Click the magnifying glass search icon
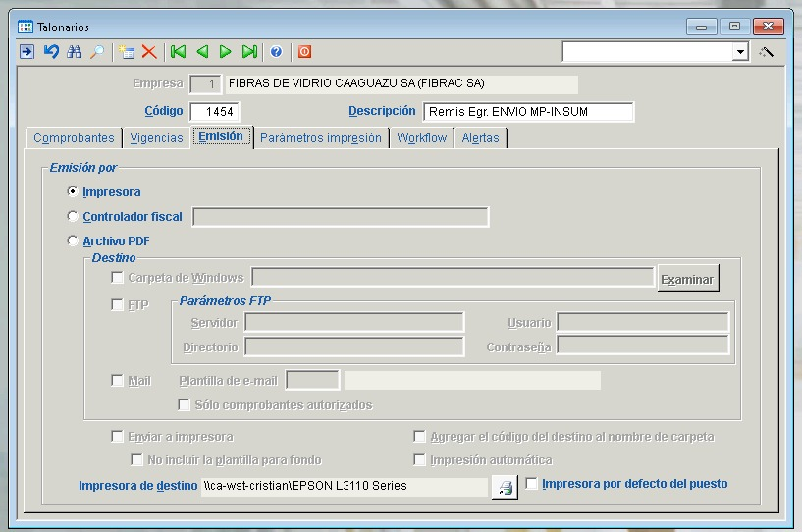Image resolution: width=802 pixels, height=532 pixels. coord(97,52)
